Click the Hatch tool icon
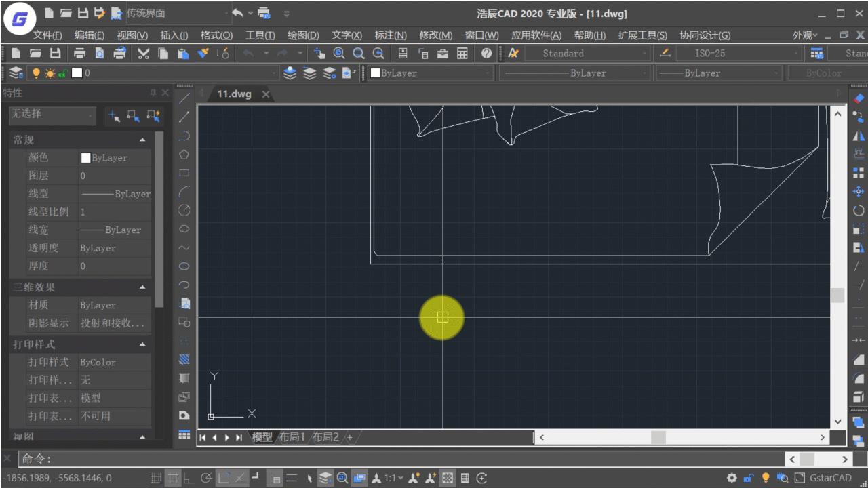 tap(184, 359)
